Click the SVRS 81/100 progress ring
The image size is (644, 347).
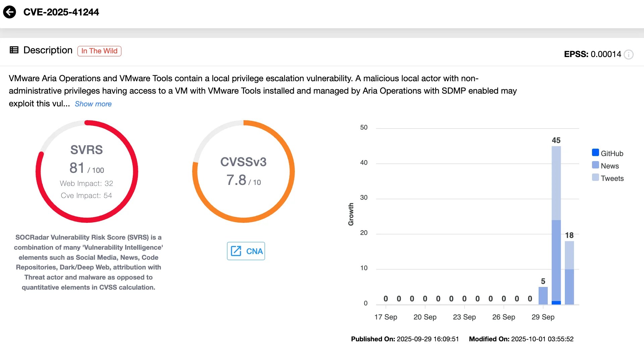(87, 171)
